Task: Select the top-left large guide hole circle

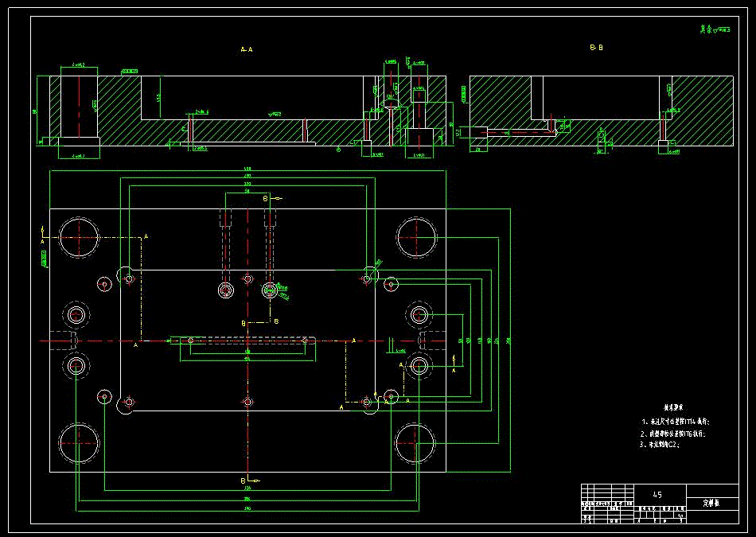Action: click(x=79, y=238)
